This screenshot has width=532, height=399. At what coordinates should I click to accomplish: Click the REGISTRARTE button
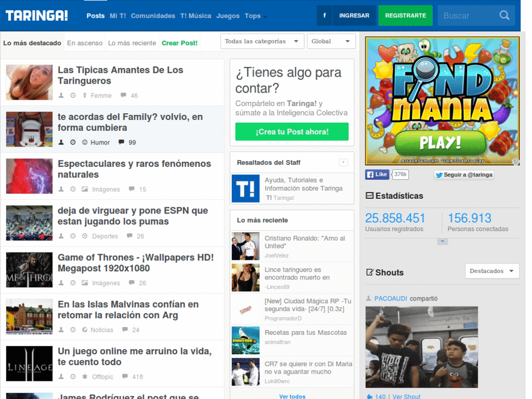click(405, 16)
